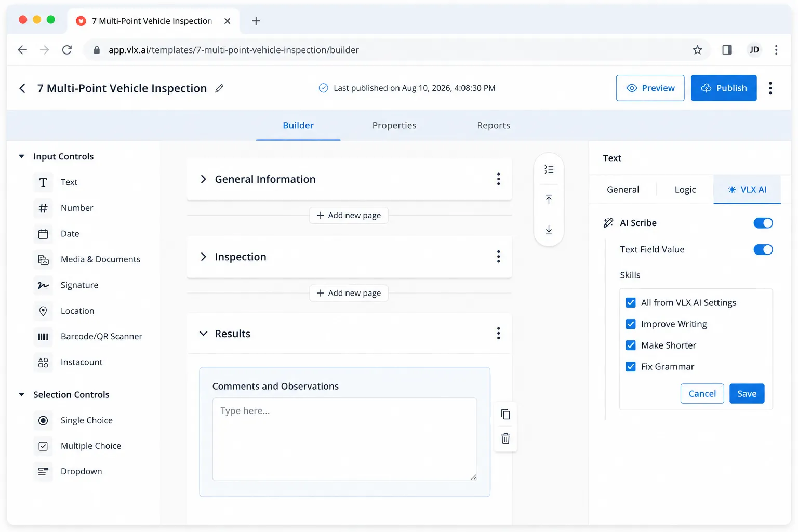Uncheck the Fix Grammar skill
The width and height of the screenshot is (798, 532).
[631, 367]
